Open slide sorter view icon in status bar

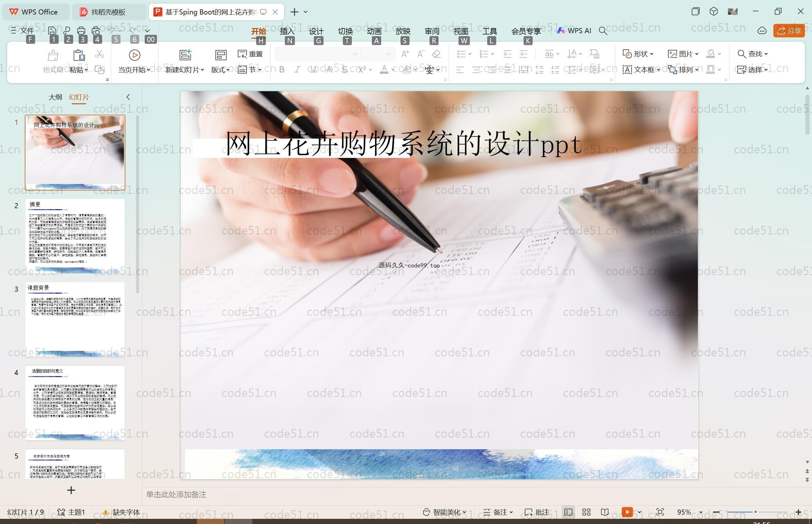586,512
